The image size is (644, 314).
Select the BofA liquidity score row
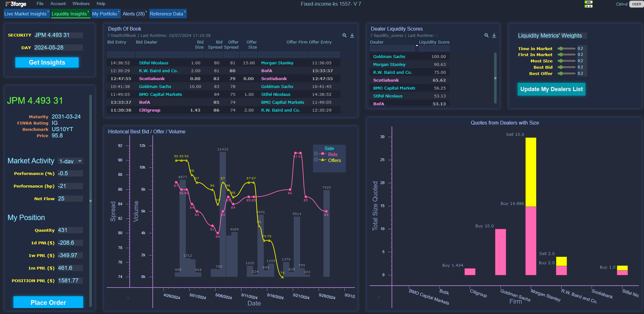pos(410,103)
